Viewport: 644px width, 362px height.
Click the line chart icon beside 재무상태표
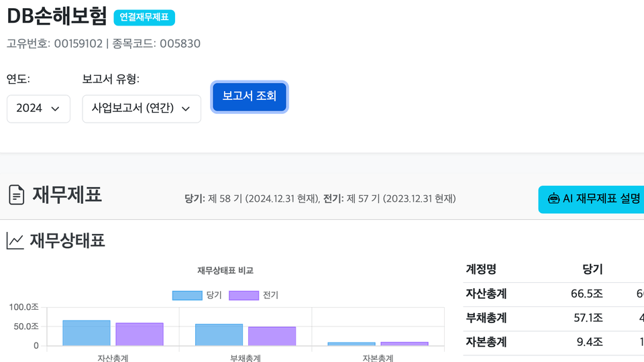tap(15, 241)
